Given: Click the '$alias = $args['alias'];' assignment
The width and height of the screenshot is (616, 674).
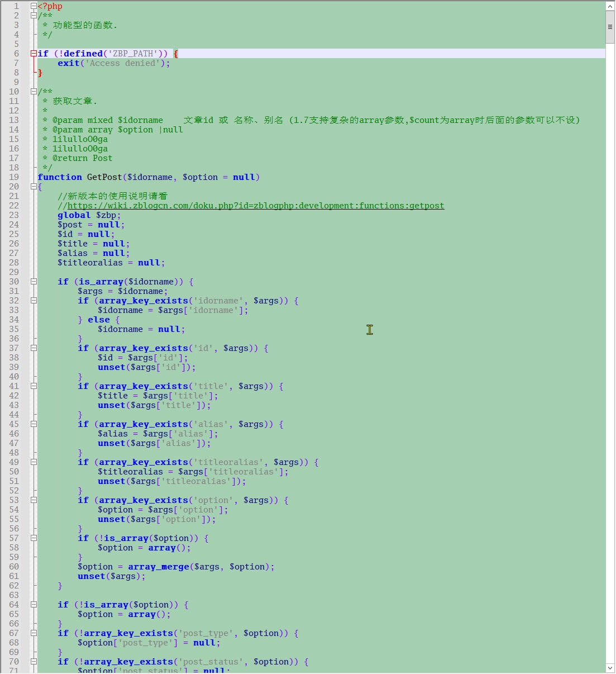Looking at the screenshot, I should click(158, 434).
